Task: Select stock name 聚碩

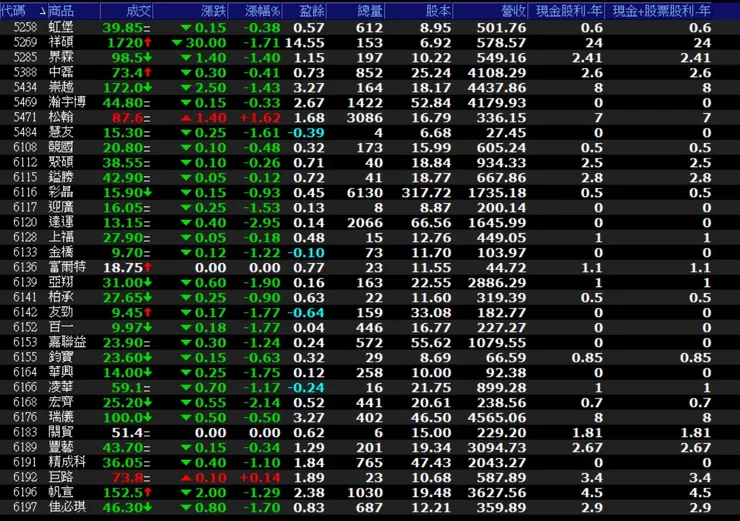Action: 61,163
